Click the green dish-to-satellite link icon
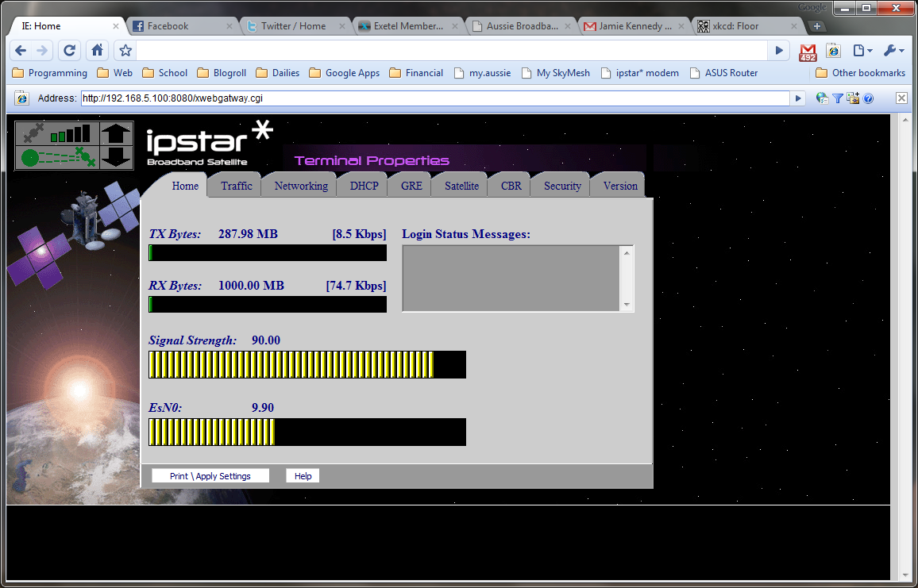Image resolution: width=918 pixels, height=588 pixels. [57, 158]
